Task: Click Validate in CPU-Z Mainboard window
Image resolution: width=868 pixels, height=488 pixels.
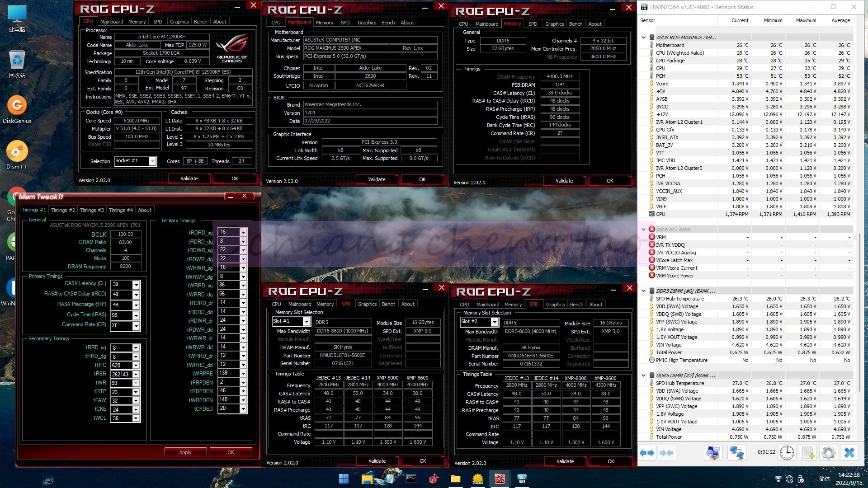Action: point(377,179)
